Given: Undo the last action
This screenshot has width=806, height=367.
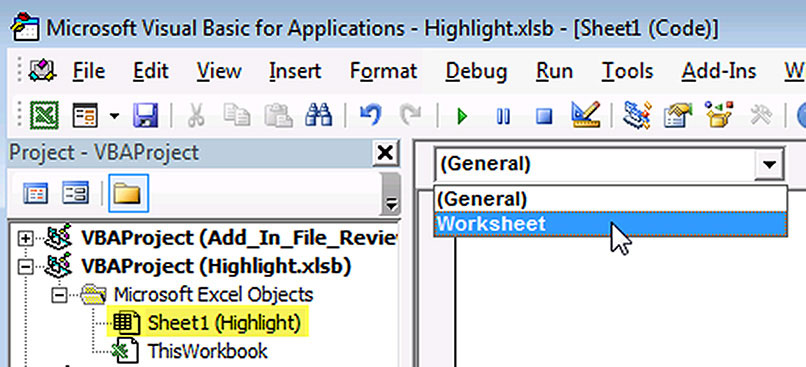Looking at the screenshot, I should pos(370,115).
